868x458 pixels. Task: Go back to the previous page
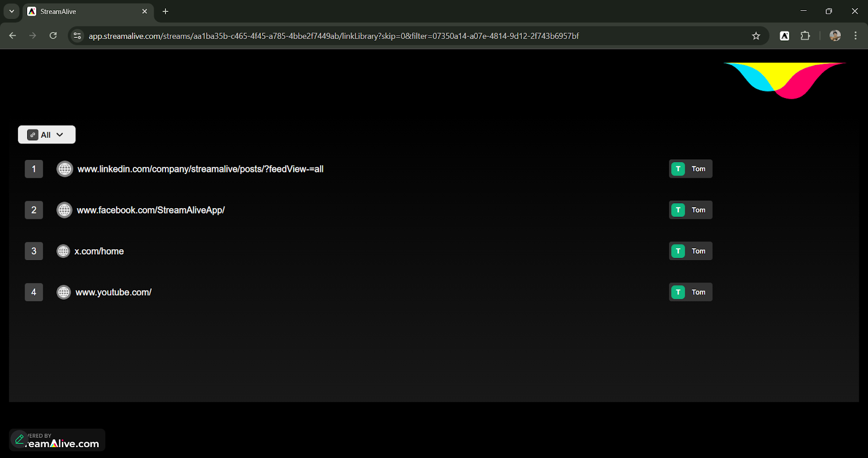coord(12,36)
